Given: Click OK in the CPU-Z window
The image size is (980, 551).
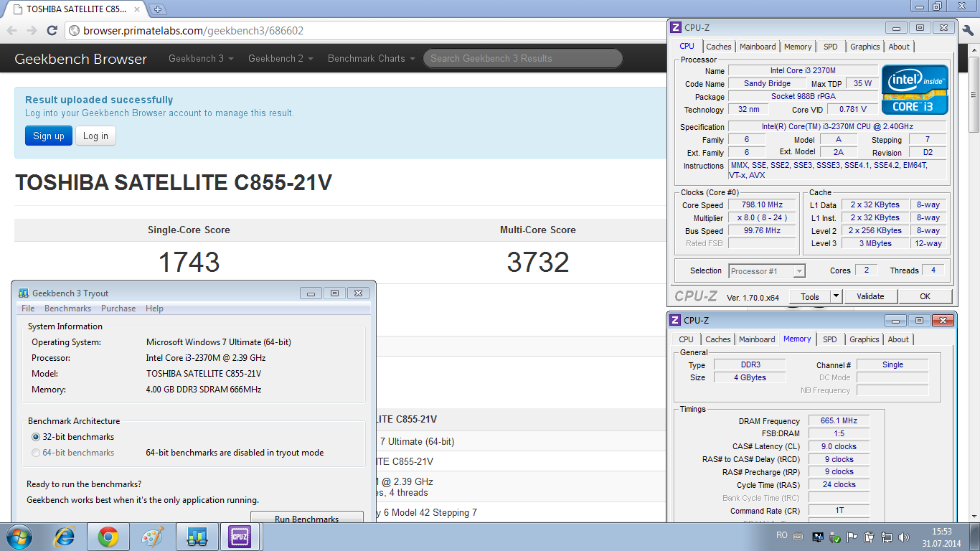Looking at the screenshot, I should [x=925, y=296].
